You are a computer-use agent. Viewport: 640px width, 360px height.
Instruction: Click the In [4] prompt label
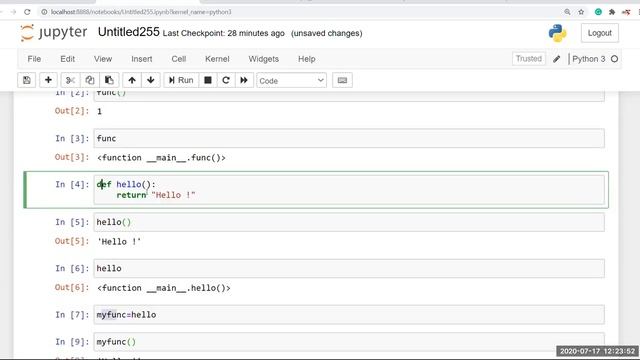[72, 184]
